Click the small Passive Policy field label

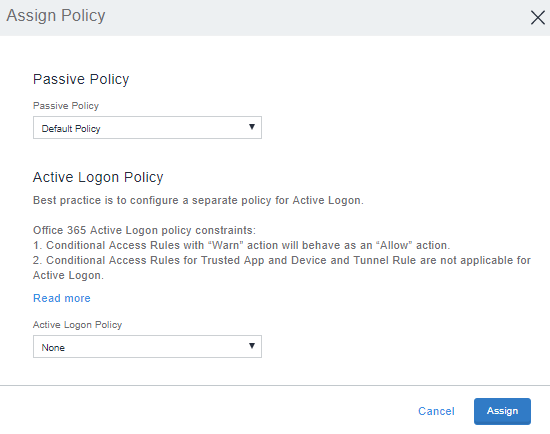coord(66,106)
